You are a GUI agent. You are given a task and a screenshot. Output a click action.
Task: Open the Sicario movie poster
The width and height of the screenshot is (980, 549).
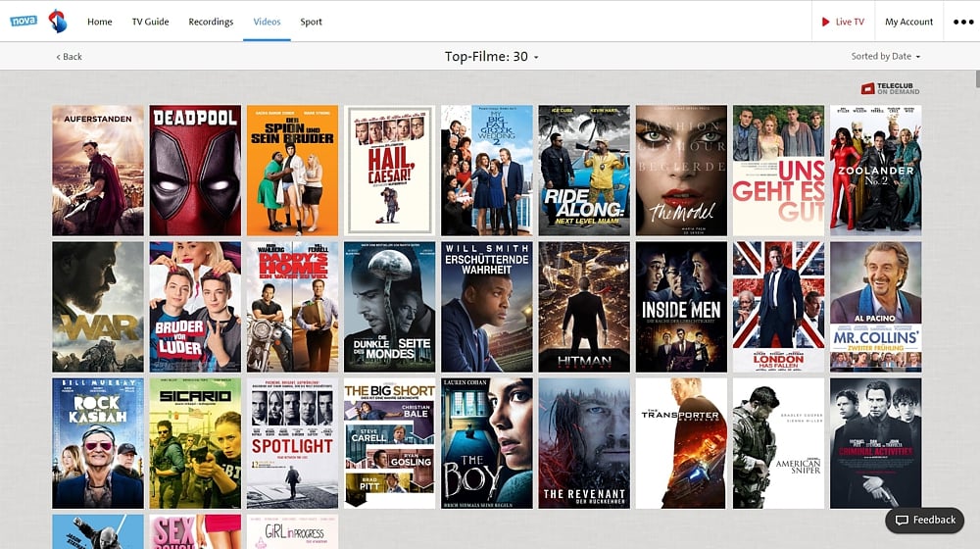click(x=195, y=443)
